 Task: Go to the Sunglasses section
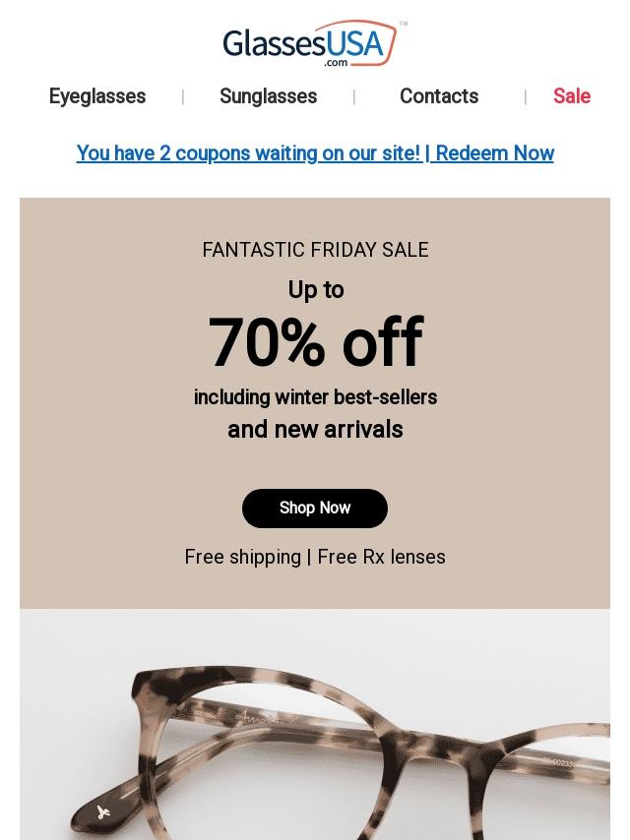pyautogui.click(x=268, y=96)
